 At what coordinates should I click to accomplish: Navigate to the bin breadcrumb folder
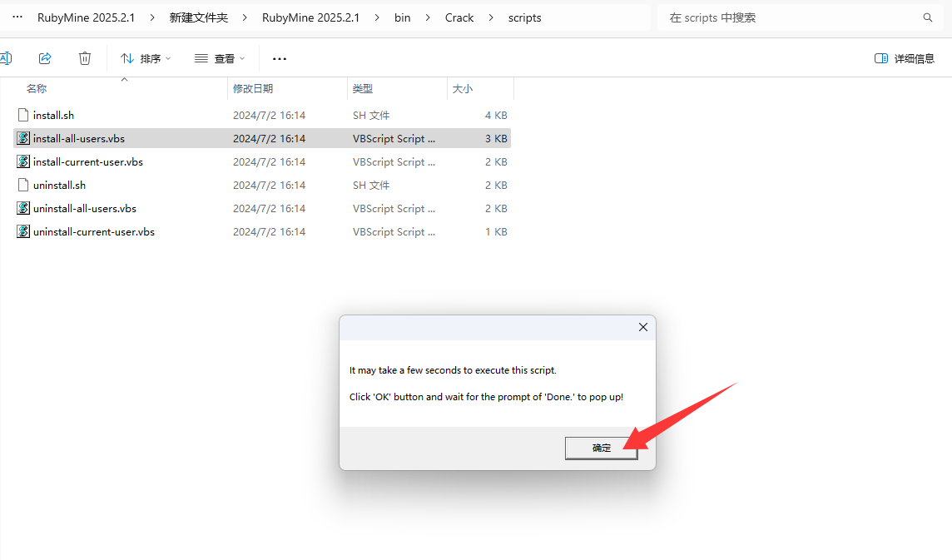[403, 17]
